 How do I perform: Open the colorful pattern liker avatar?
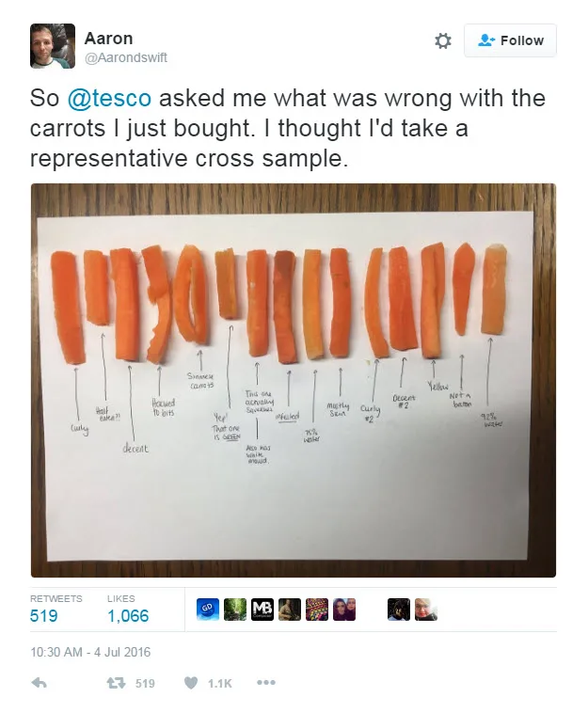(x=317, y=610)
